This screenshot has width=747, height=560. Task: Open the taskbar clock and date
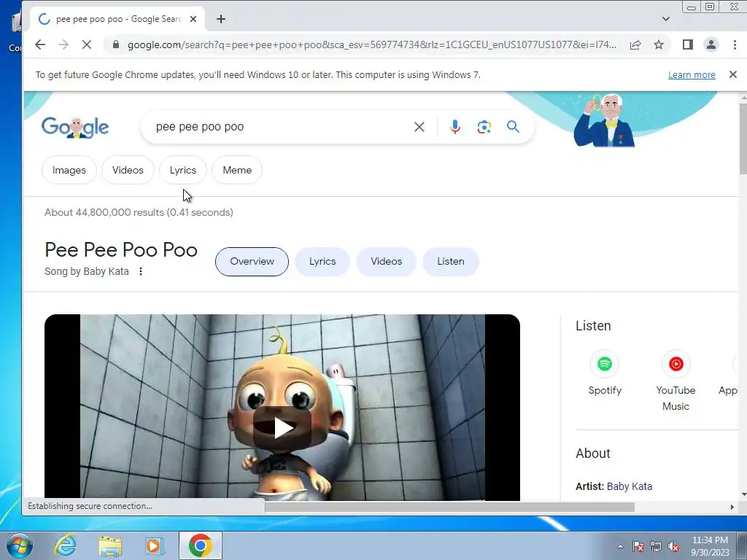point(710,546)
